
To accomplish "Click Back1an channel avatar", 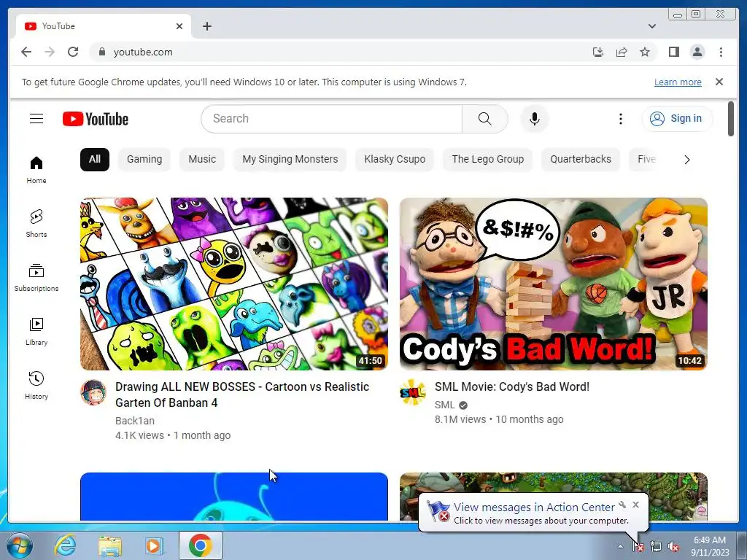I will (x=93, y=392).
